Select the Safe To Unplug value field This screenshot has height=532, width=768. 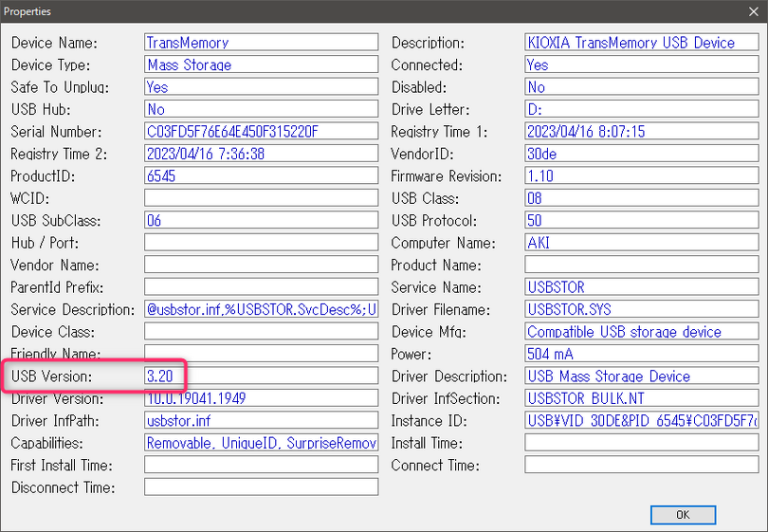pos(261,86)
